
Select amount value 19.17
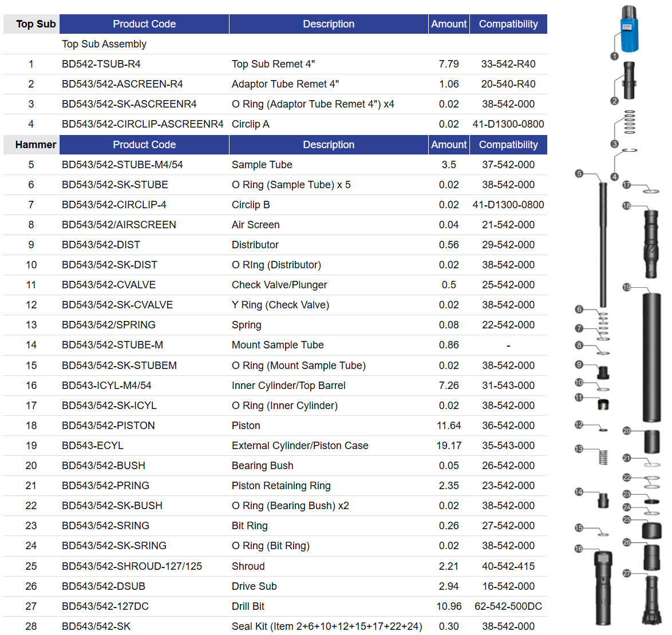[x=449, y=446]
